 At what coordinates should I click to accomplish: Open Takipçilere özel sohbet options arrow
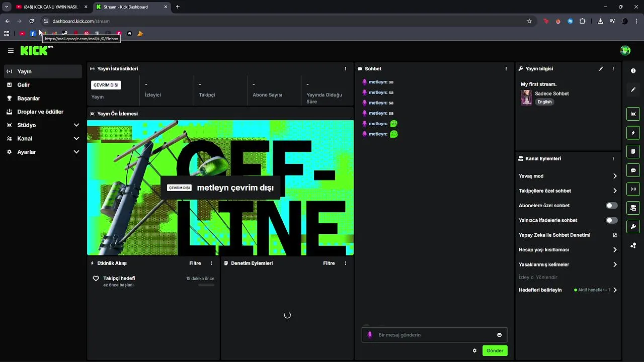coord(615,191)
